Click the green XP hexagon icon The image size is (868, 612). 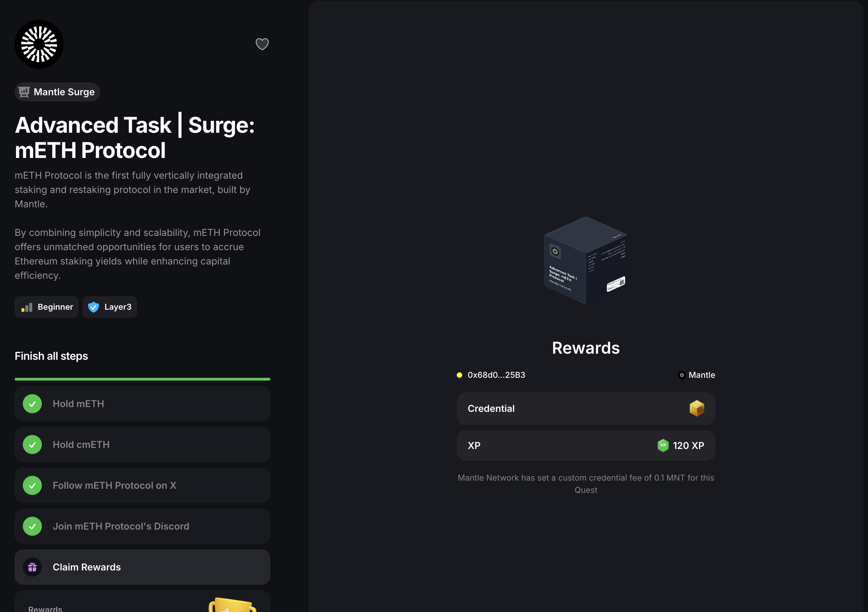pos(663,446)
